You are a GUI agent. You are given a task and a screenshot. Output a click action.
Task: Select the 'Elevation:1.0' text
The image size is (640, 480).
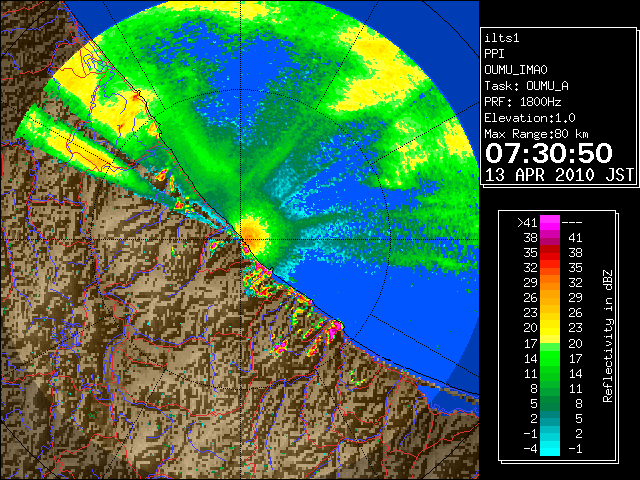pos(530,118)
